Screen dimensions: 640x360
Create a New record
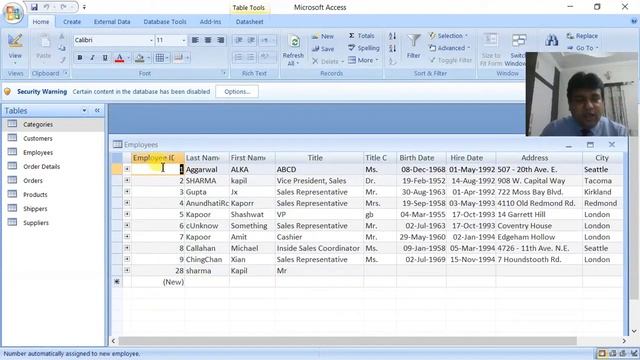323,36
